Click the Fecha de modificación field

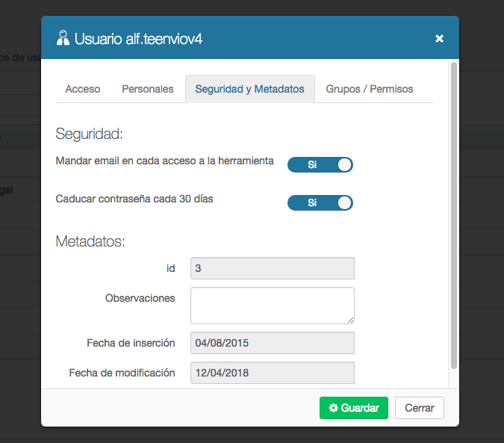coord(272,373)
